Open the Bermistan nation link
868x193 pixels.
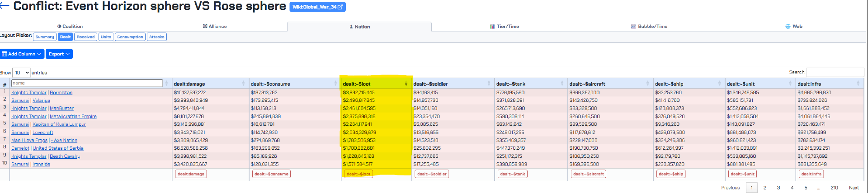[61, 92]
